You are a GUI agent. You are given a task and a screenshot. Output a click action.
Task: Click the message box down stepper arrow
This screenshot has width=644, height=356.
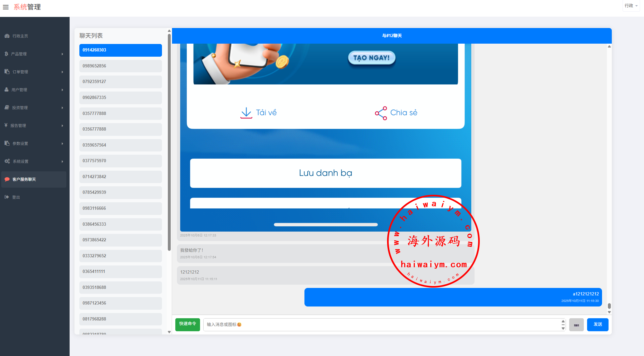click(563, 328)
